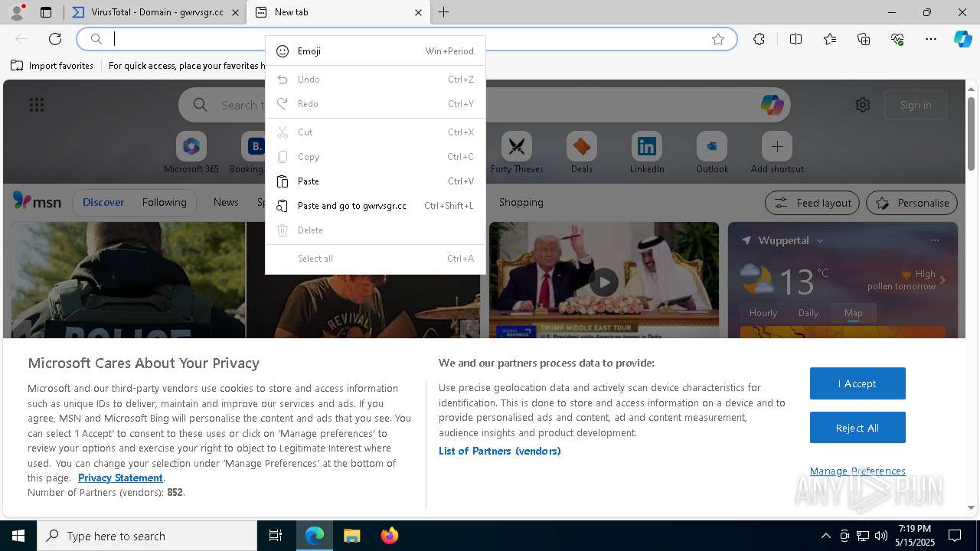Toggle the split screen icon

[x=795, y=39]
